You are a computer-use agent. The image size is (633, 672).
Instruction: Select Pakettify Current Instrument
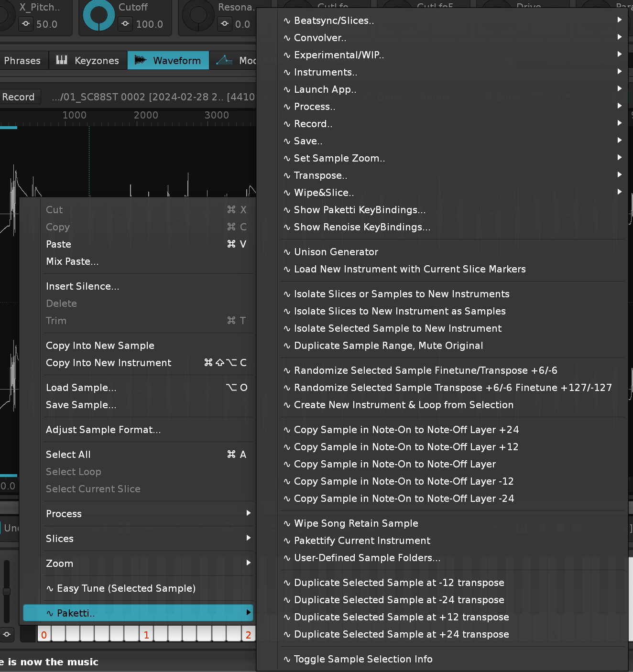pos(362,541)
